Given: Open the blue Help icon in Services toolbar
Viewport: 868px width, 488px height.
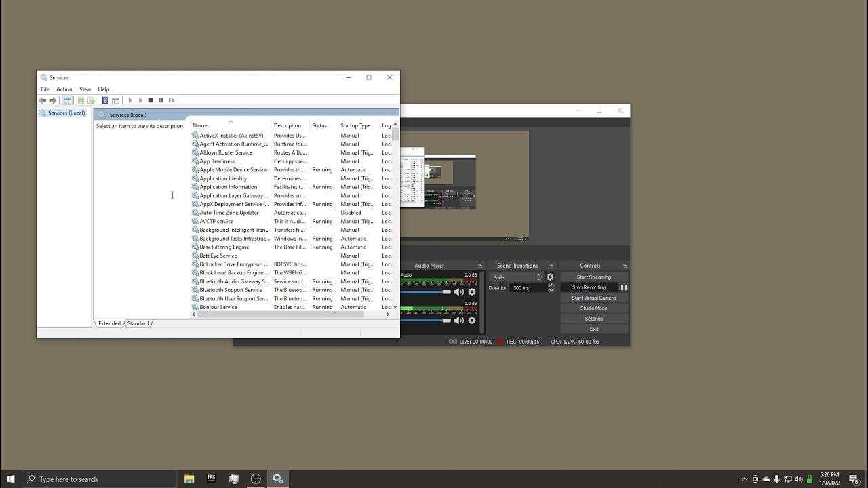Looking at the screenshot, I should [105, 100].
